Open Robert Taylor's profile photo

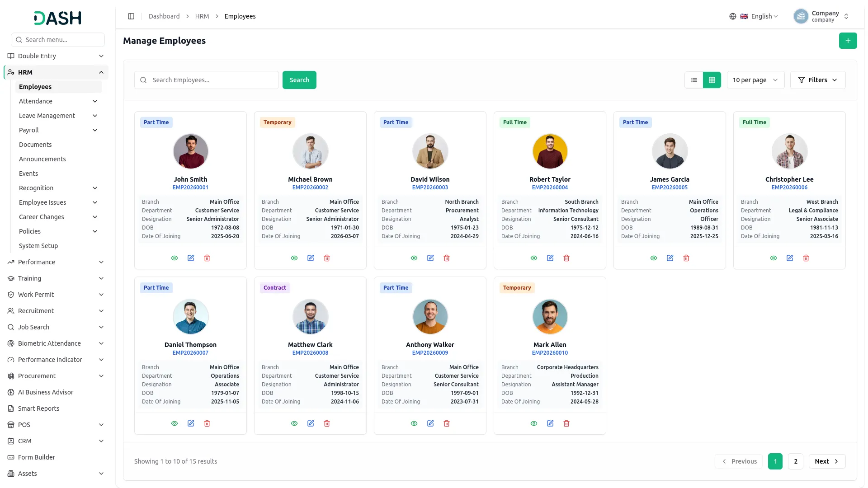pos(550,151)
